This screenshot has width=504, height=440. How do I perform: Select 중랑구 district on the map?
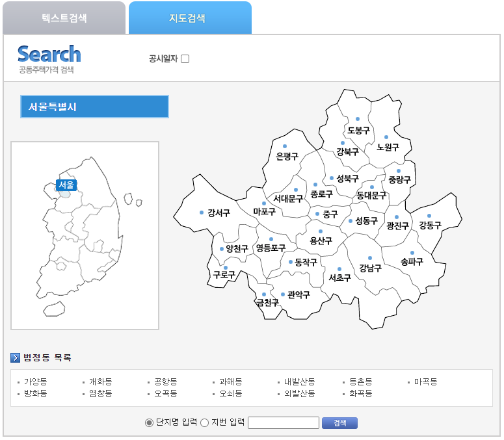coord(399,179)
